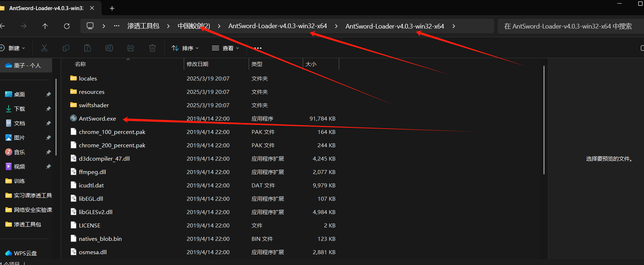The image size is (644, 265).
Task: Open the 渗透工具包 breadcrumb
Action: point(143,26)
